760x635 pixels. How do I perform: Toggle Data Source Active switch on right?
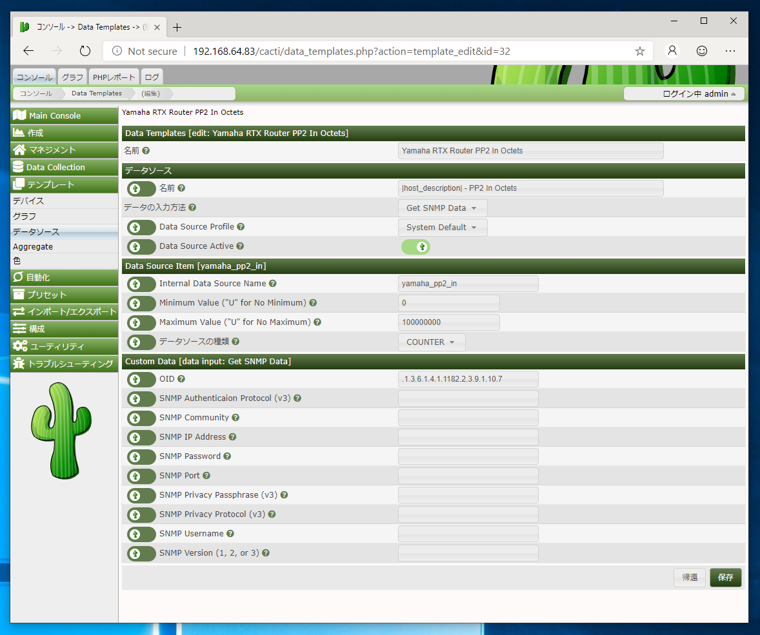point(416,247)
